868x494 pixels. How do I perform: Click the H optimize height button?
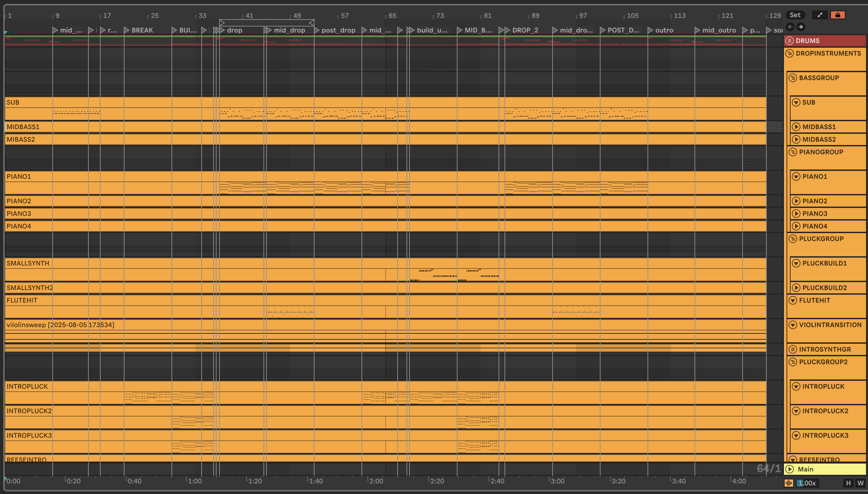848,483
